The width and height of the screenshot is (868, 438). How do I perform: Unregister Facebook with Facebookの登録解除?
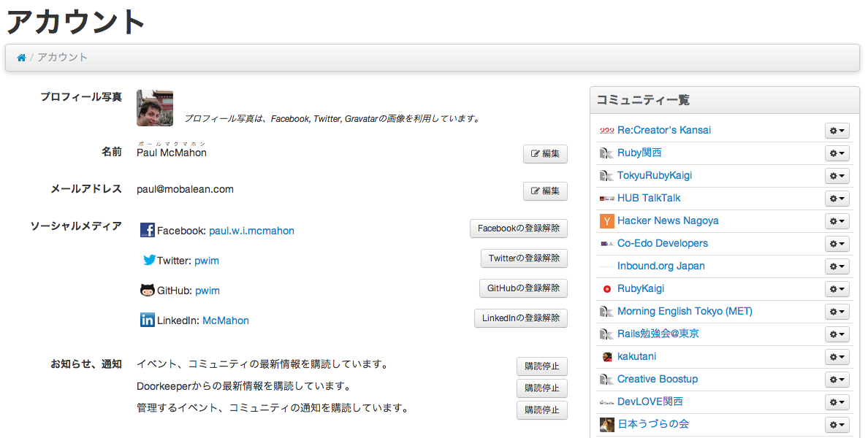(x=519, y=228)
